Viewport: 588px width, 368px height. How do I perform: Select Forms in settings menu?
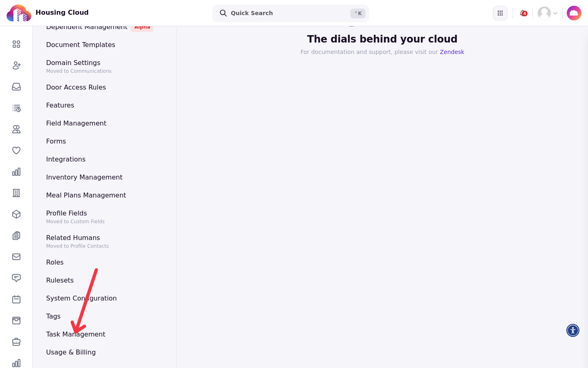56,141
